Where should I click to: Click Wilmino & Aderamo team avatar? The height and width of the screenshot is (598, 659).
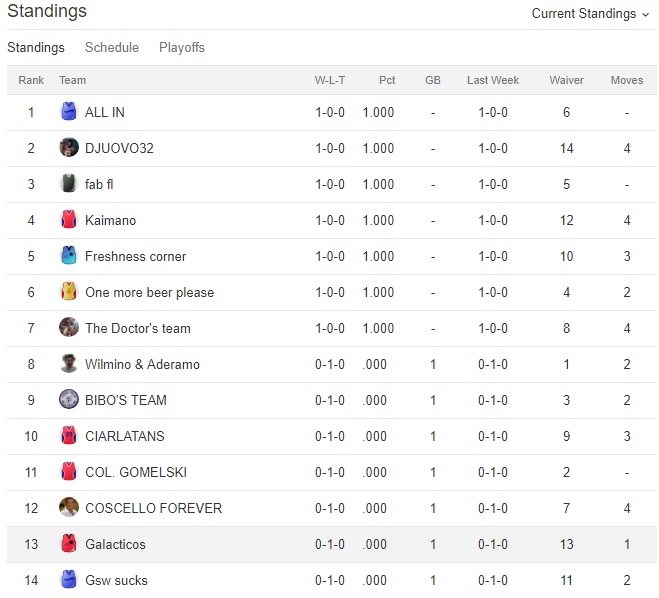click(69, 364)
